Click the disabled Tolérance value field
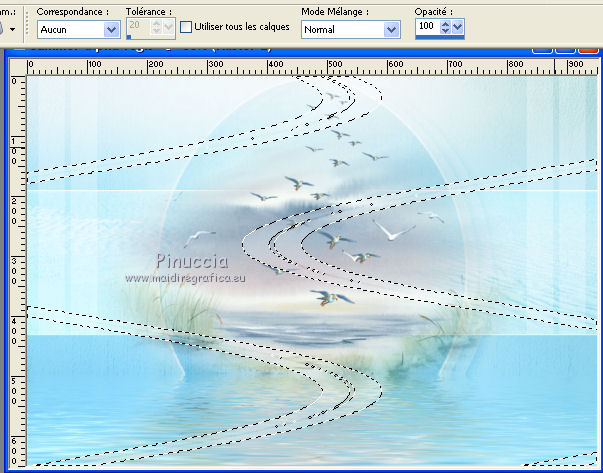 138,26
